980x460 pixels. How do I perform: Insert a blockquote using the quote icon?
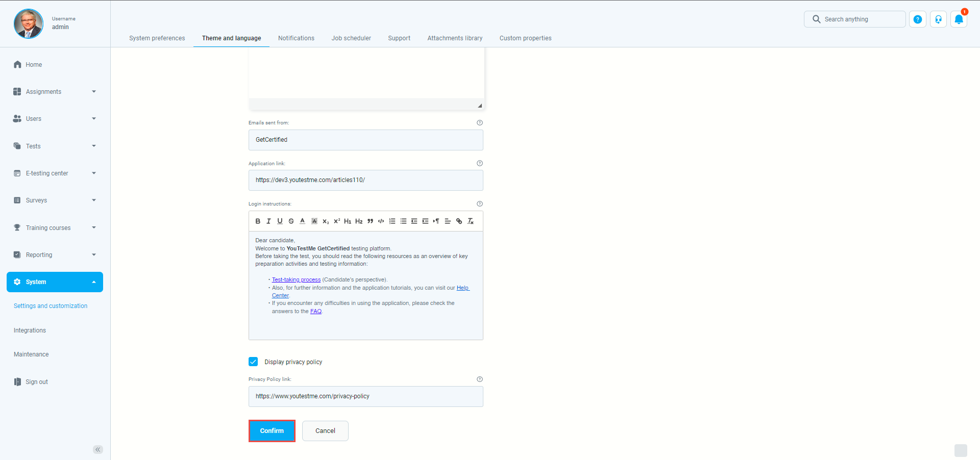click(370, 221)
